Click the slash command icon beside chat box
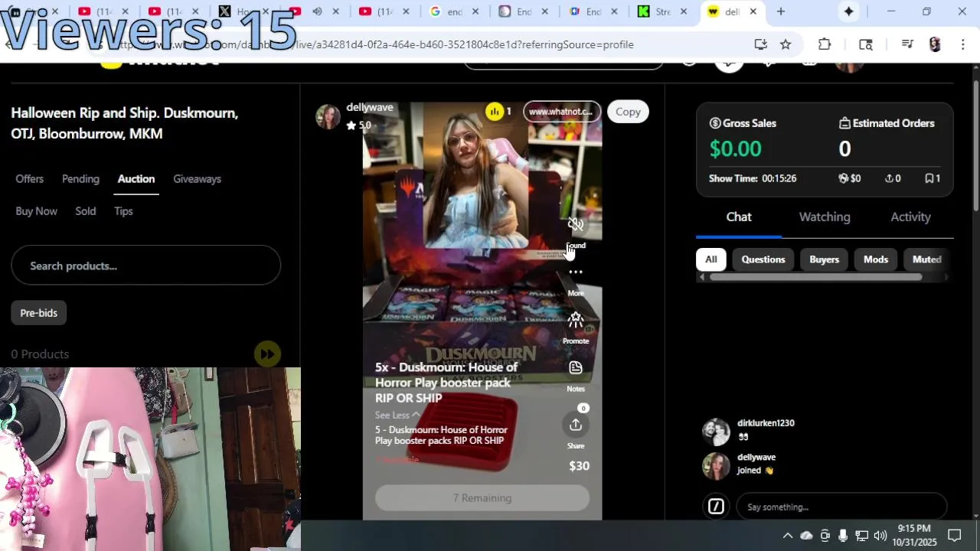This screenshot has height=551, width=980. pyautogui.click(x=716, y=507)
